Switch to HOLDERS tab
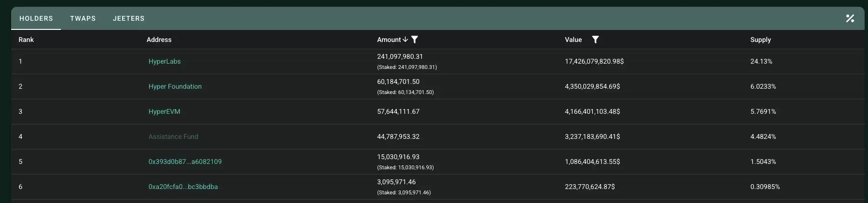Image resolution: width=868 pixels, height=203 pixels. 36,18
